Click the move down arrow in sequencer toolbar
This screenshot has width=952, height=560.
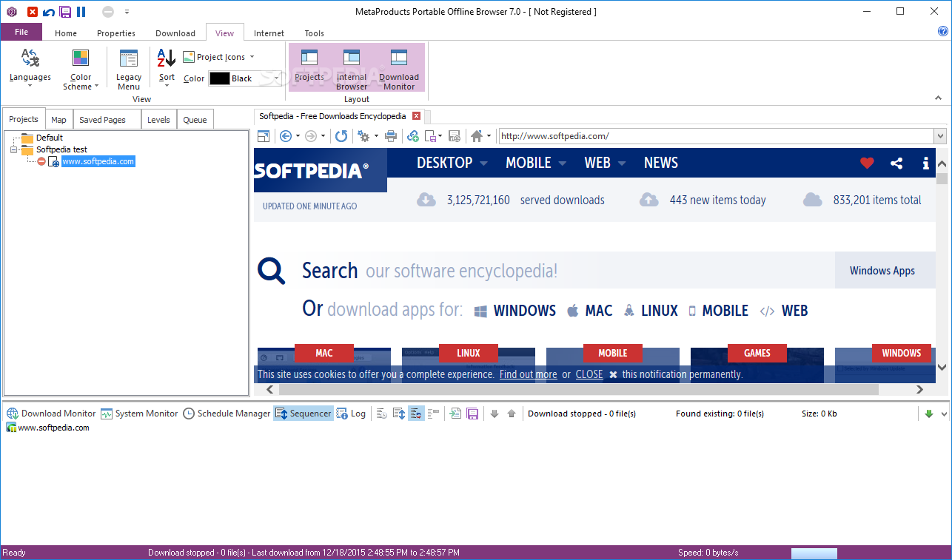pyautogui.click(x=495, y=414)
